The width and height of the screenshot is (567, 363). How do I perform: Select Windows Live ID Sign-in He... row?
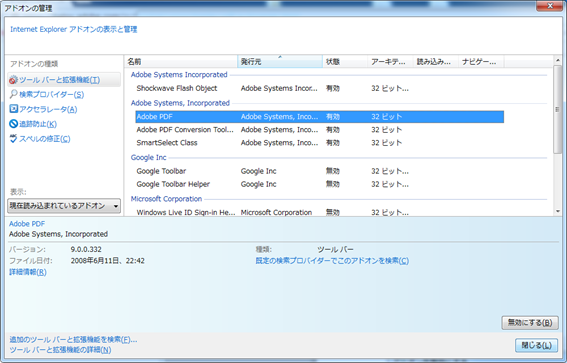(320, 212)
